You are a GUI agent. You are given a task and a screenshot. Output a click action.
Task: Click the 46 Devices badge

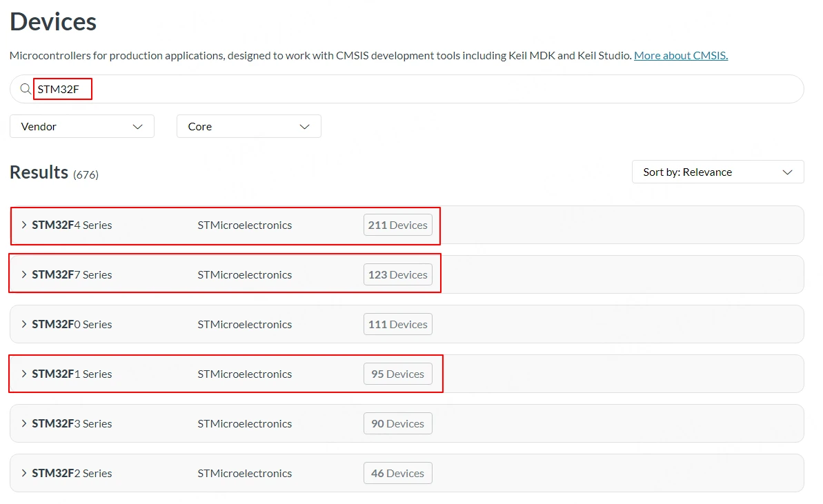click(397, 473)
